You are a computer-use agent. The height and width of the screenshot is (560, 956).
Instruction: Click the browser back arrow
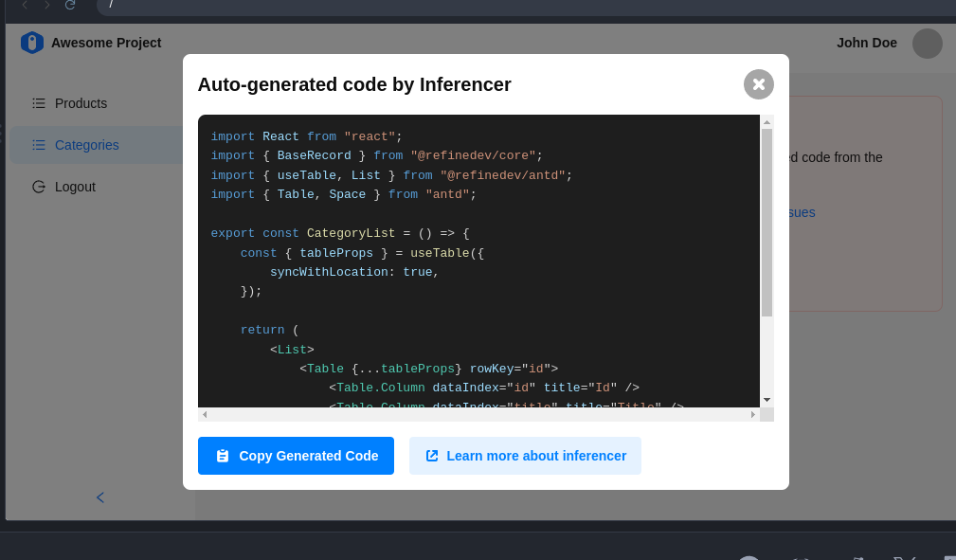click(25, 5)
